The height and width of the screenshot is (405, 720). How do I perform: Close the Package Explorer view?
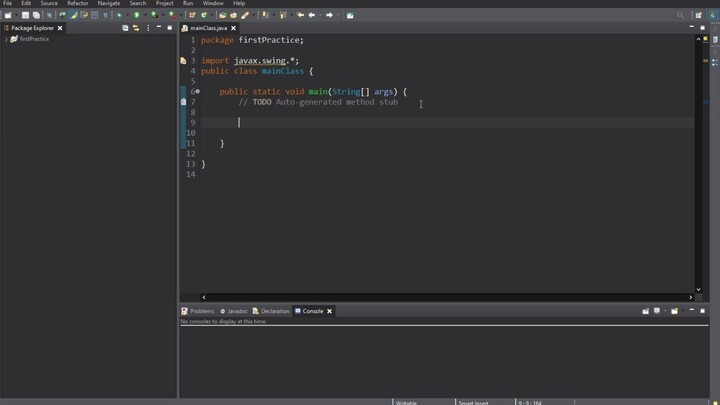[60, 28]
